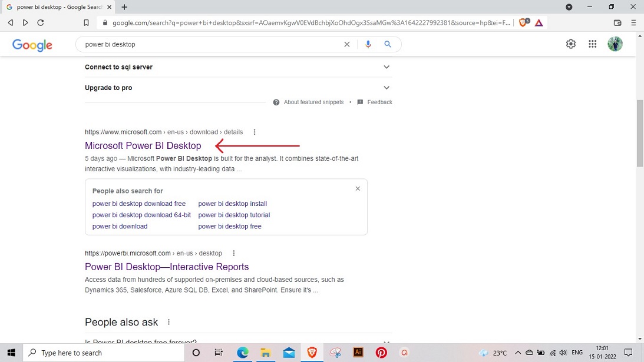Expand Is Power BI desktop free question
644x362 pixels.
[238, 341]
